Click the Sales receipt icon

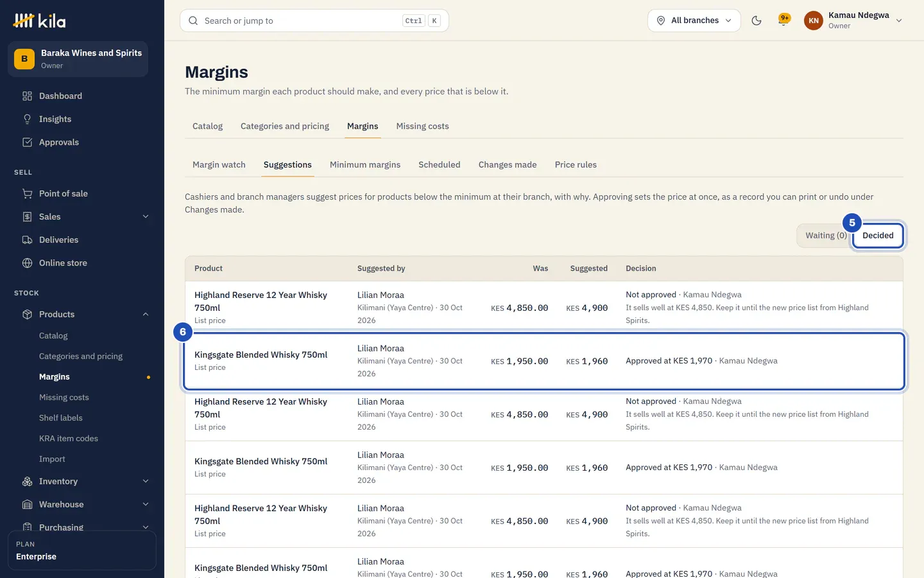click(x=27, y=217)
